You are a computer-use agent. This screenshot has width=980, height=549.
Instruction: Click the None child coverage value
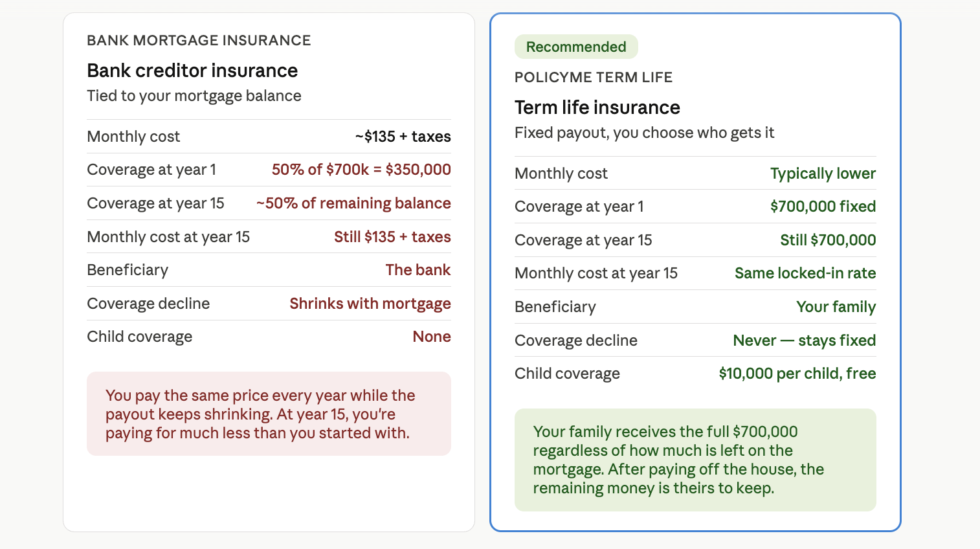tap(432, 337)
